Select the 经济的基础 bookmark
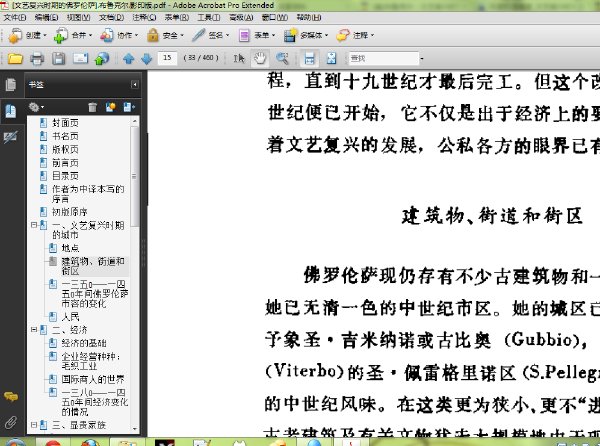600x446 pixels. pos(84,343)
